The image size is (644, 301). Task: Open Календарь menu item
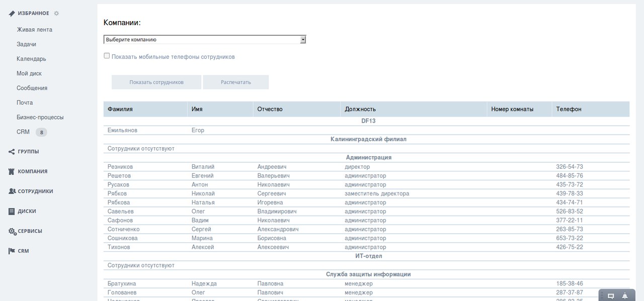coord(31,59)
